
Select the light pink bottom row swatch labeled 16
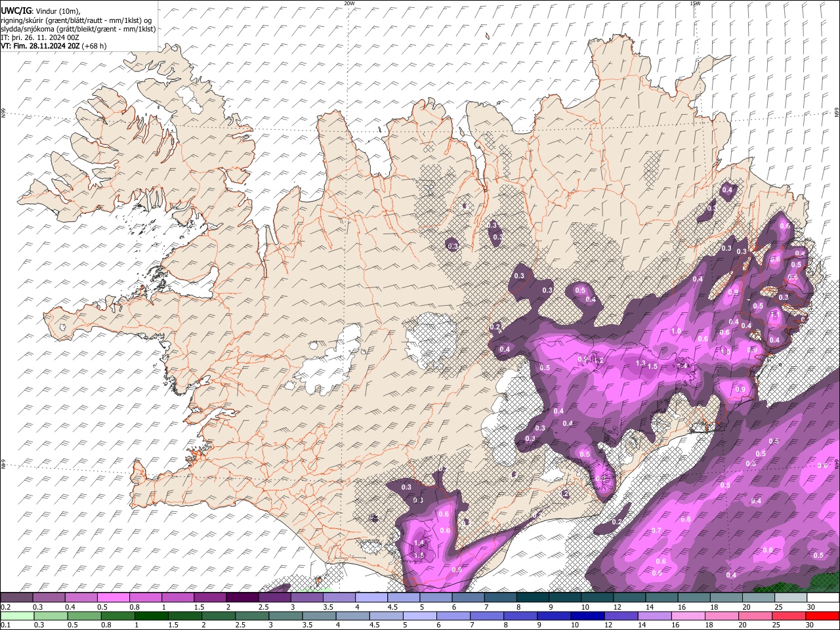pyautogui.click(x=688, y=616)
